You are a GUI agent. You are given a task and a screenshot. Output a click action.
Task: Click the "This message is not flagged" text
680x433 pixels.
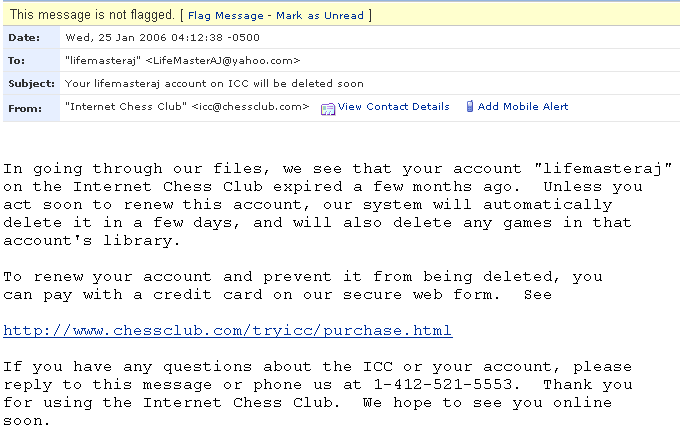pos(92,15)
